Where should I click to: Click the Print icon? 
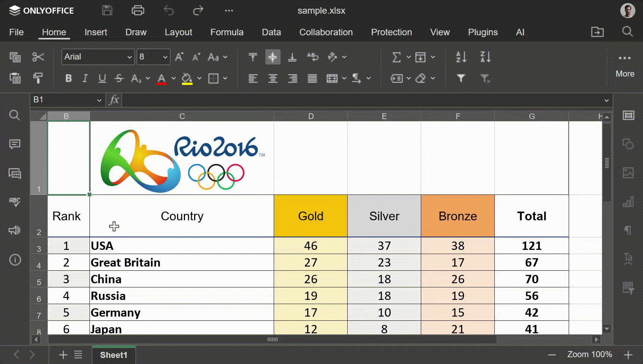click(x=138, y=11)
